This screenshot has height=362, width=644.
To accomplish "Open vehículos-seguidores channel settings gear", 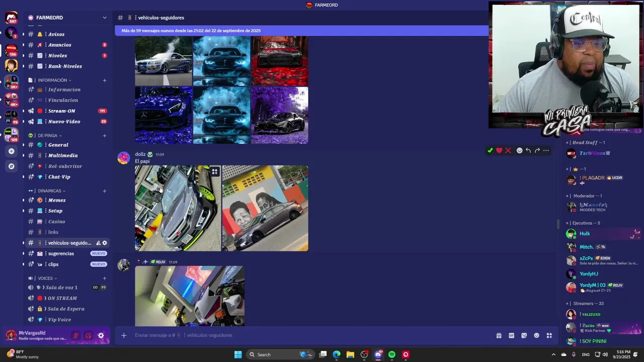I will 105,243.
